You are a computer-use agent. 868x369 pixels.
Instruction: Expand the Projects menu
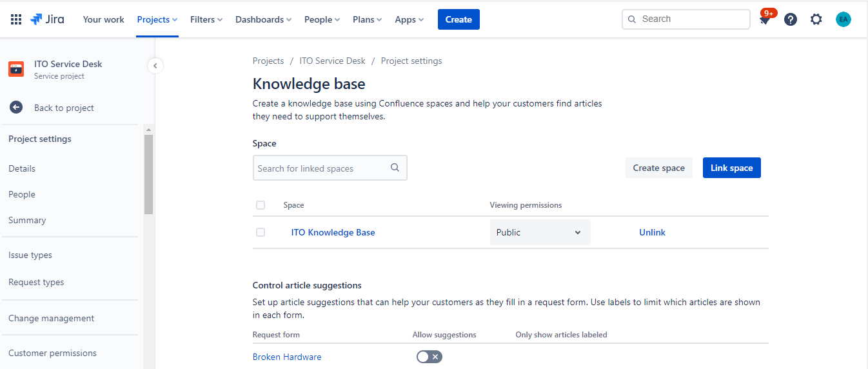[x=157, y=19]
